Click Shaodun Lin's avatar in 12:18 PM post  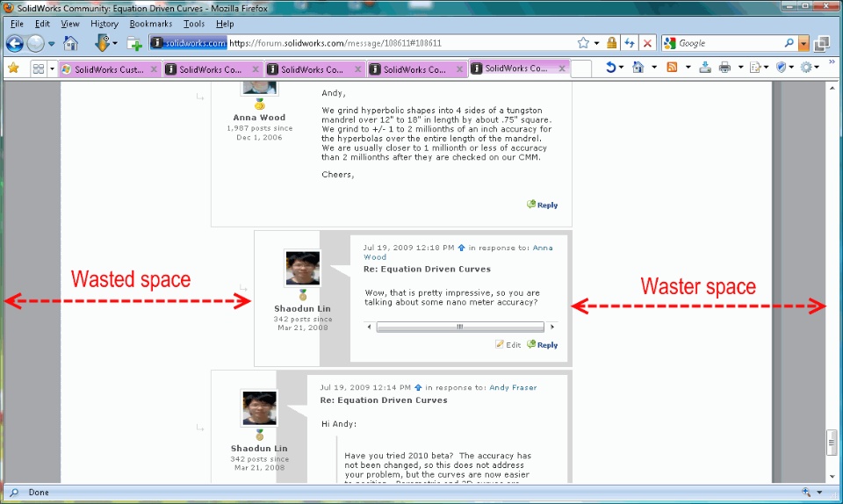pos(303,268)
